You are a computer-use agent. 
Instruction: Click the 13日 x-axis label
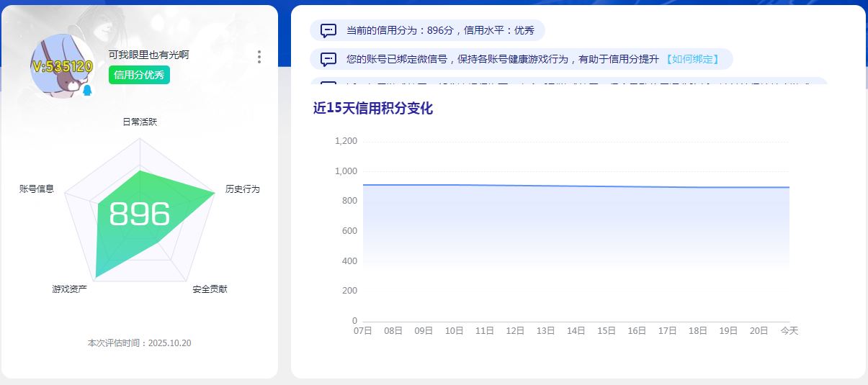click(545, 330)
